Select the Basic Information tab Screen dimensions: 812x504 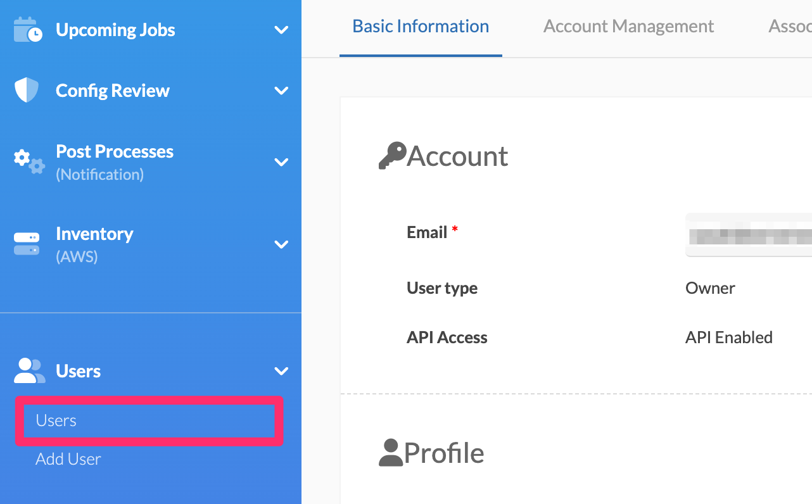coord(420,26)
